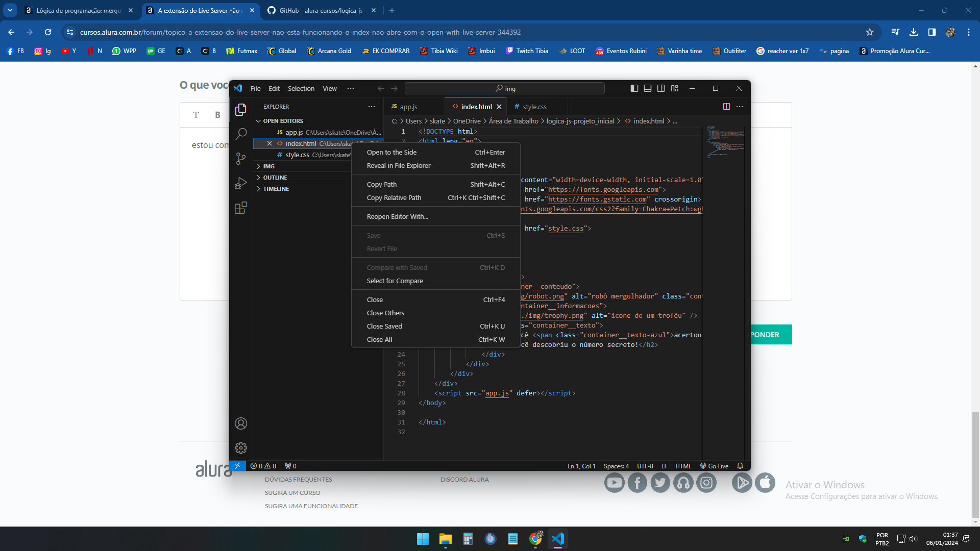This screenshot has width=980, height=551.
Task: Open the File menu in VS Code
Action: (255, 88)
